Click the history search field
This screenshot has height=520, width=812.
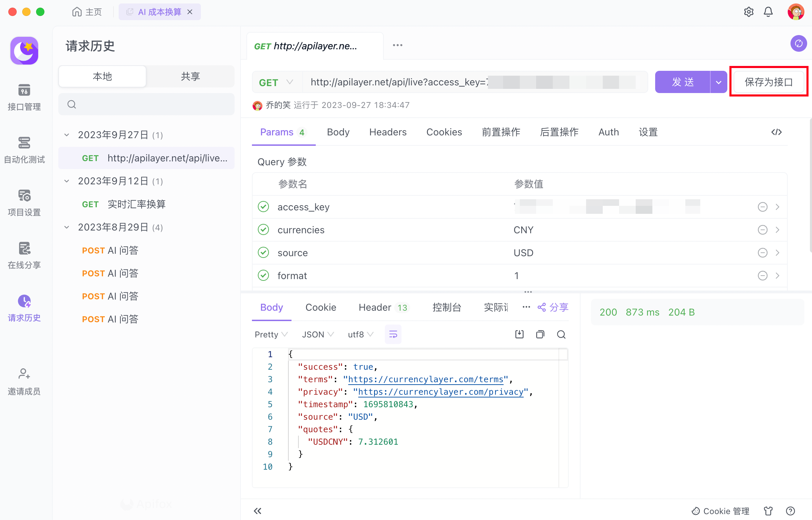click(x=146, y=104)
